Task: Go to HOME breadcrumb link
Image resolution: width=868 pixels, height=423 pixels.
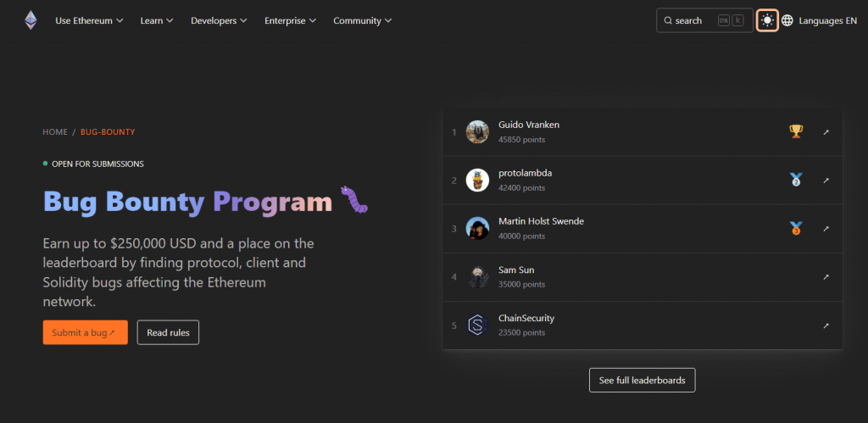Action: (55, 131)
